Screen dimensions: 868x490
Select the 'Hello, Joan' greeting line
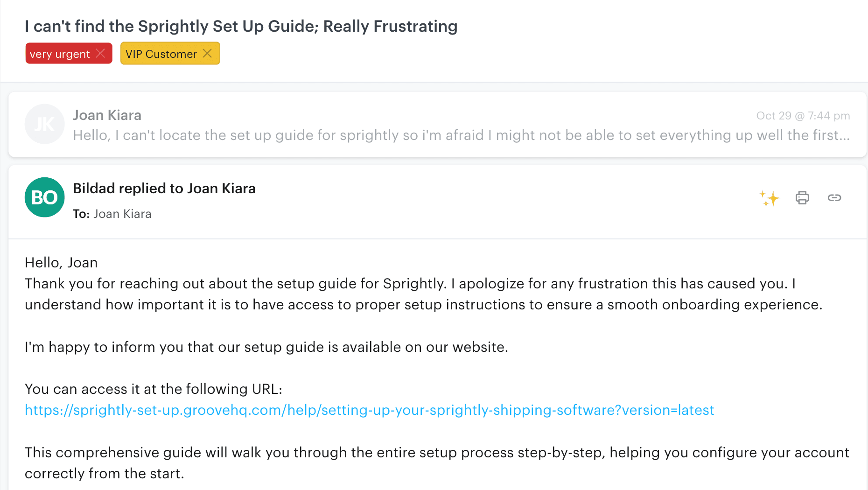(x=61, y=262)
